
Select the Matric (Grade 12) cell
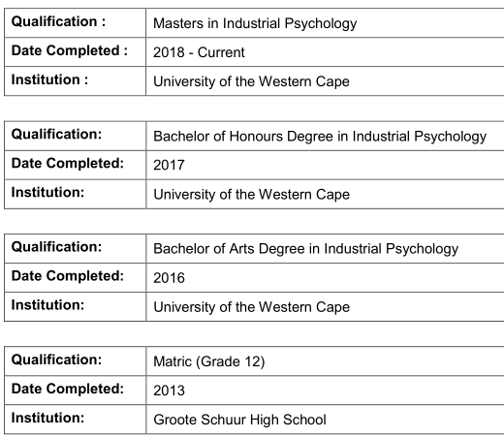[x=325, y=361]
